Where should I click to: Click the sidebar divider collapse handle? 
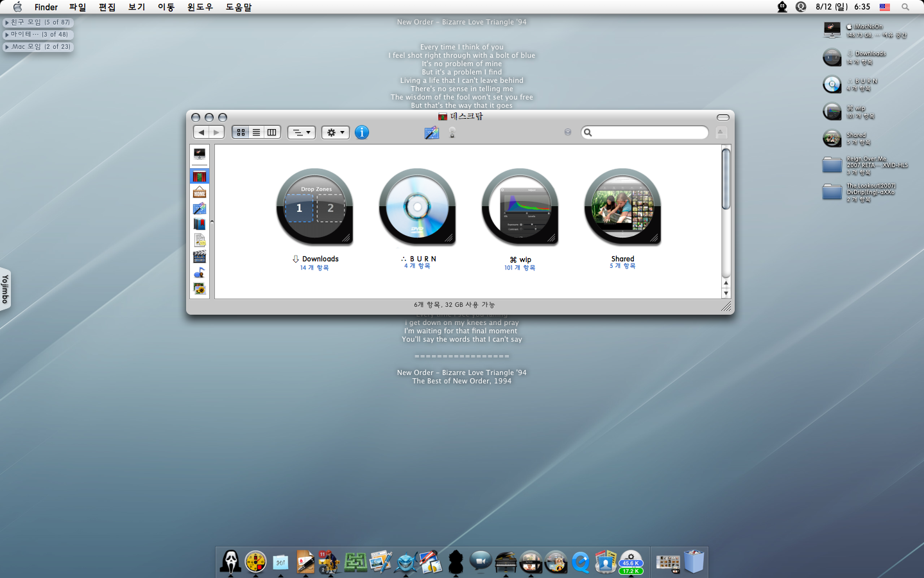pyautogui.click(x=212, y=222)
